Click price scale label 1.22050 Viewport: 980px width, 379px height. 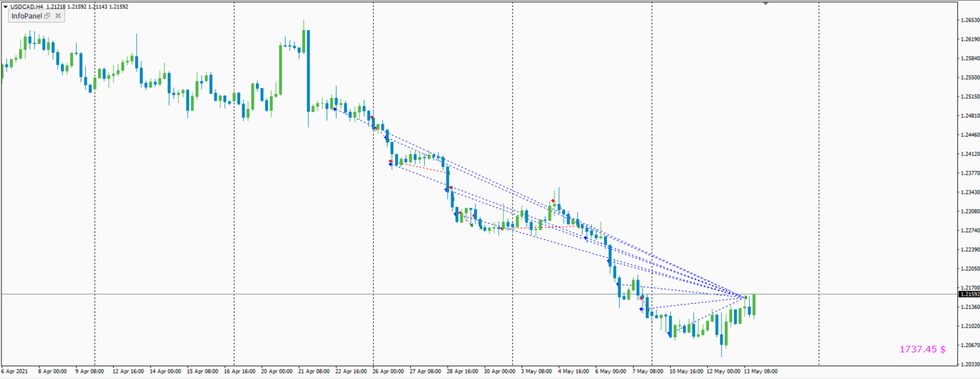pyautogui.click(x=969, y=268)
